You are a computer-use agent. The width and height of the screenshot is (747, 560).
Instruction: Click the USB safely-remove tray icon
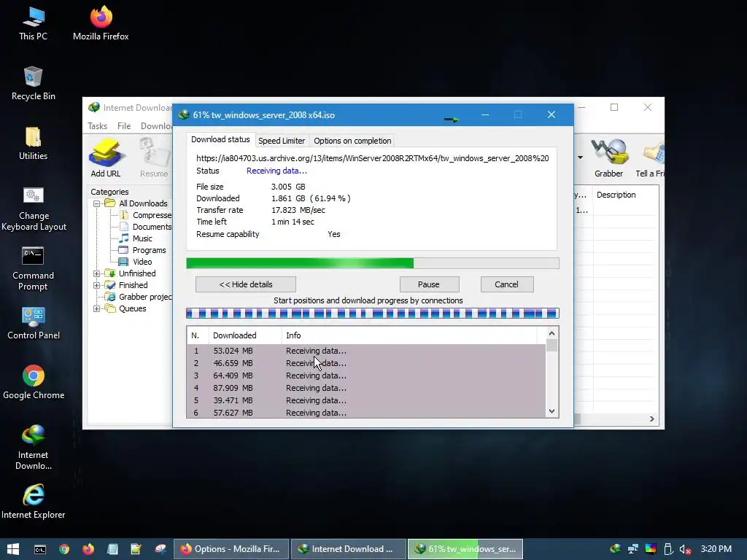[668, 549]
